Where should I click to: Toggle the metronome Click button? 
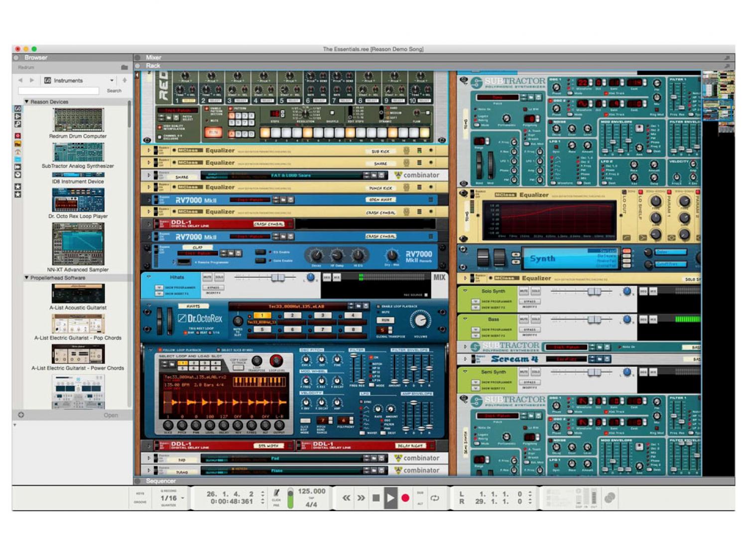[276, 493]
